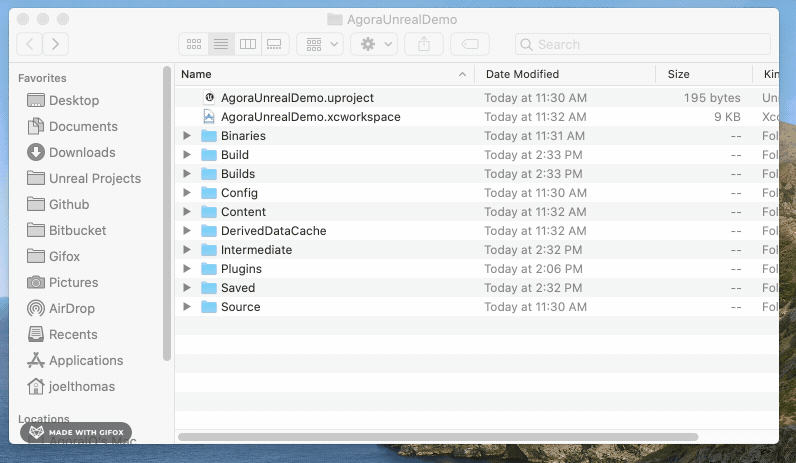
Task: Click the AgoraUnrealDemo window title folder icon
Action: point(335,19)
